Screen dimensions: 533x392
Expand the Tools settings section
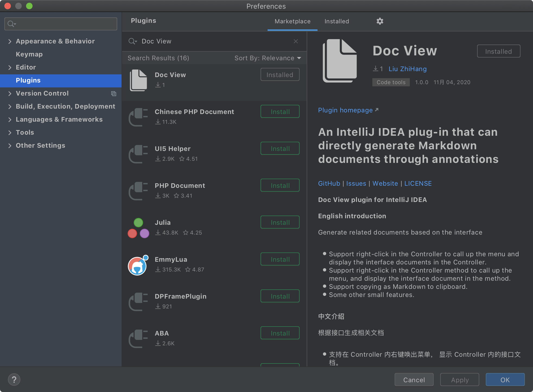(x=10, y=132)
